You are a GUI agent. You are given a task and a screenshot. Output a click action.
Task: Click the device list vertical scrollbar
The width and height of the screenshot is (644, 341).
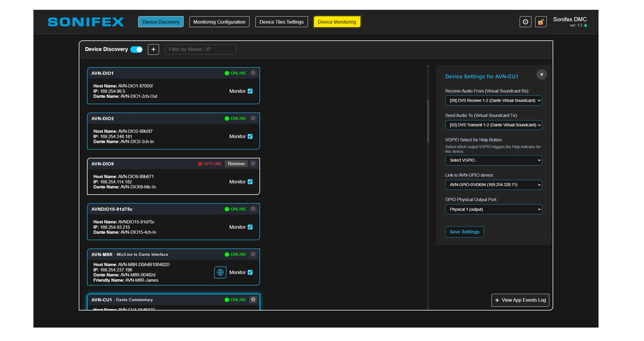(428, 121)
